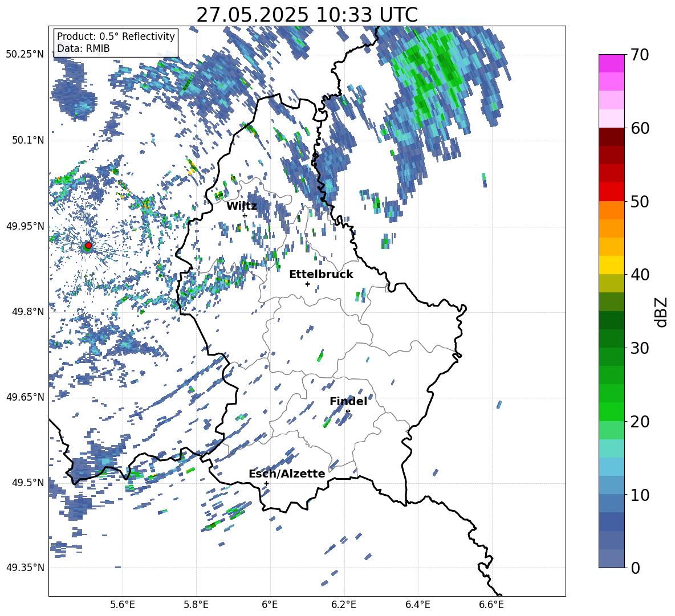
Task: Click the 30 value on the colorbar
Action: click(x=640, y=348)
